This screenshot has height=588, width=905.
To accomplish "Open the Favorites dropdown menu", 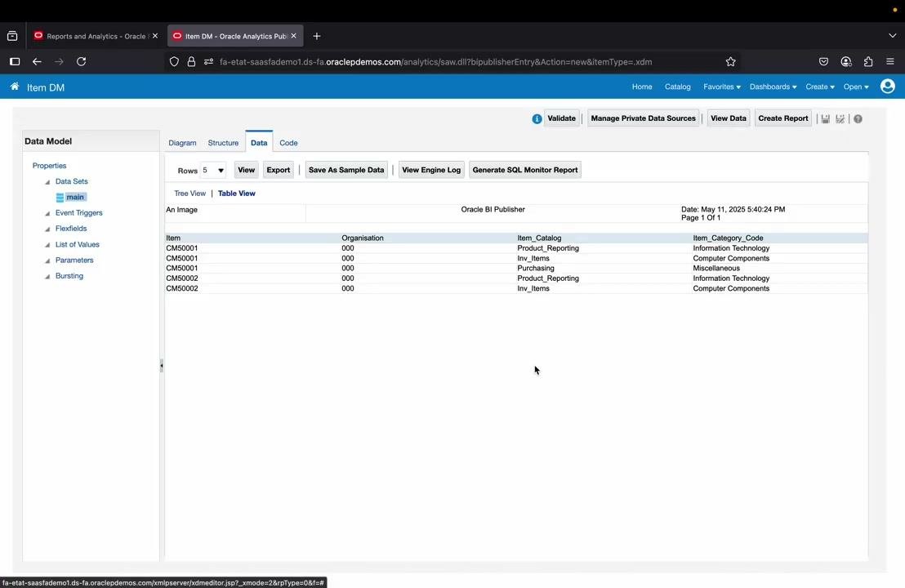I will click(721, 87).
